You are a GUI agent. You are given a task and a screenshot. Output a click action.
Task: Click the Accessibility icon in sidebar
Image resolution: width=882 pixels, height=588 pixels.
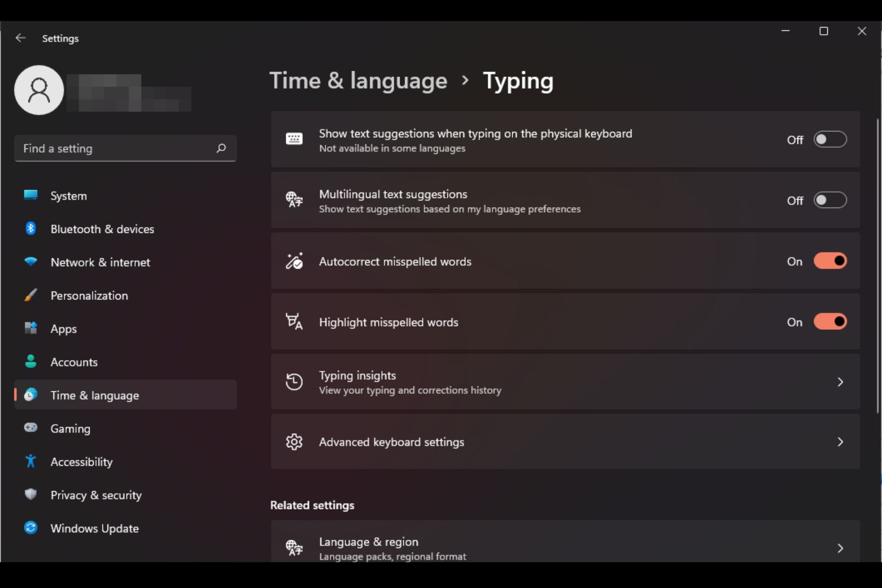point(30,462)
